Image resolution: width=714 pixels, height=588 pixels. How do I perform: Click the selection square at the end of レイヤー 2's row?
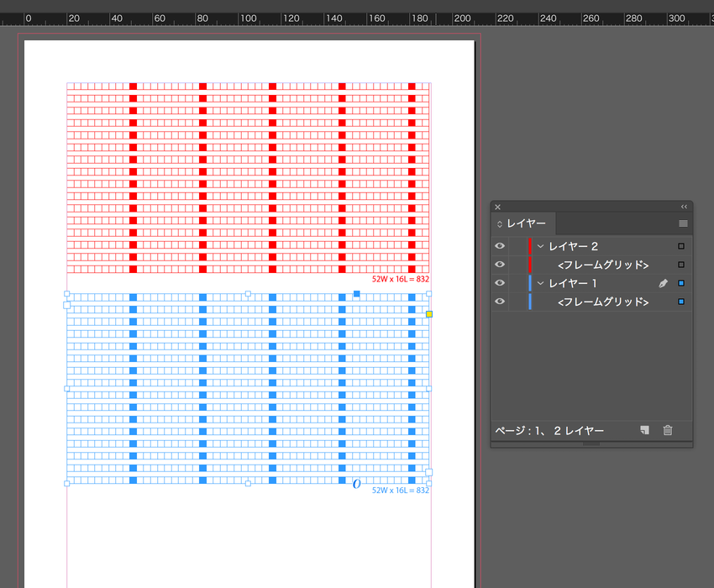[680, 245]
